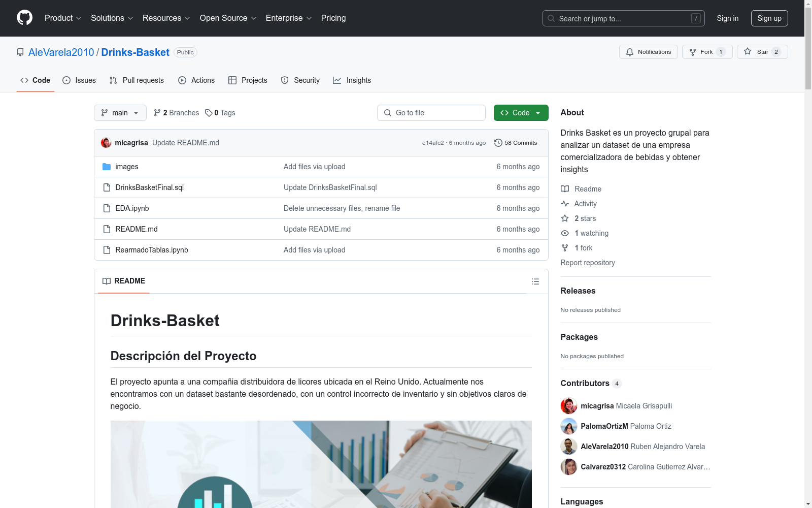Click the RearmadoTablas.ipynb file icon
Image resolution: width=812 pixels, height=508 pixels.
(x=107, y=250)
